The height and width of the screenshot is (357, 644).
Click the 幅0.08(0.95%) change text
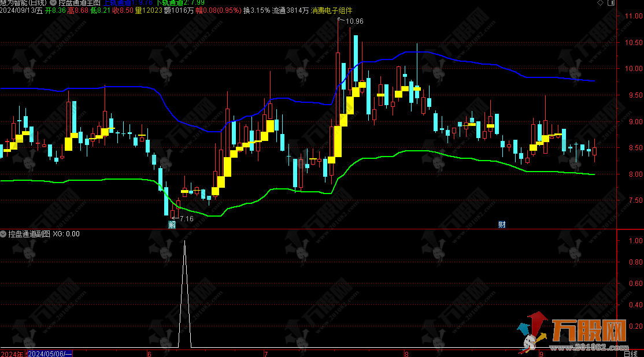pos(219,10)
